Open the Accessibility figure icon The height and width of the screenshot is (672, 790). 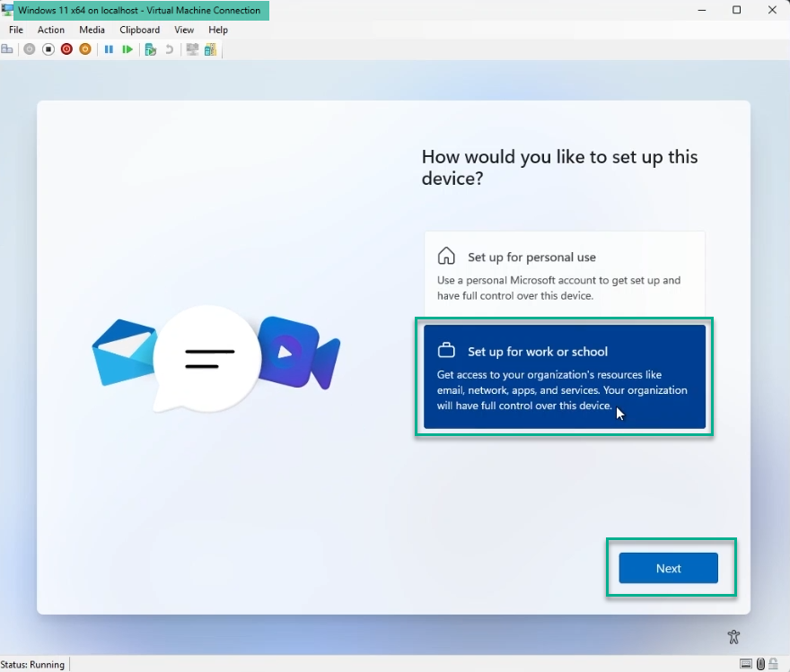733,637
